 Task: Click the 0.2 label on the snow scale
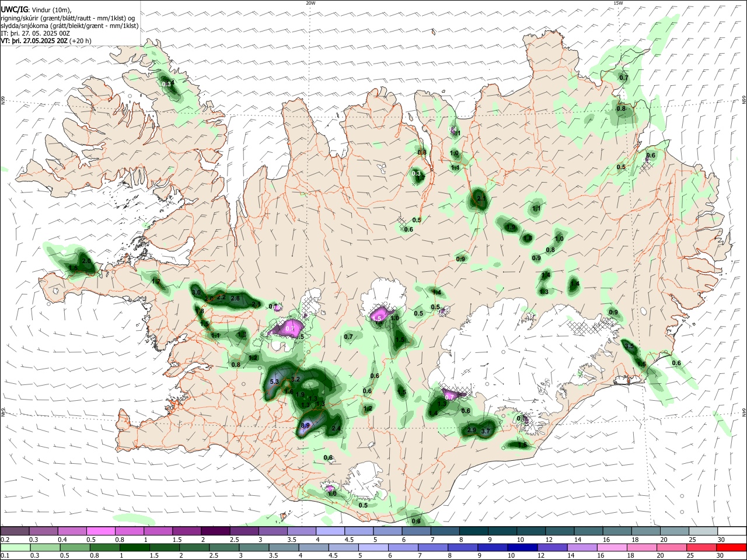coord(4,540)
